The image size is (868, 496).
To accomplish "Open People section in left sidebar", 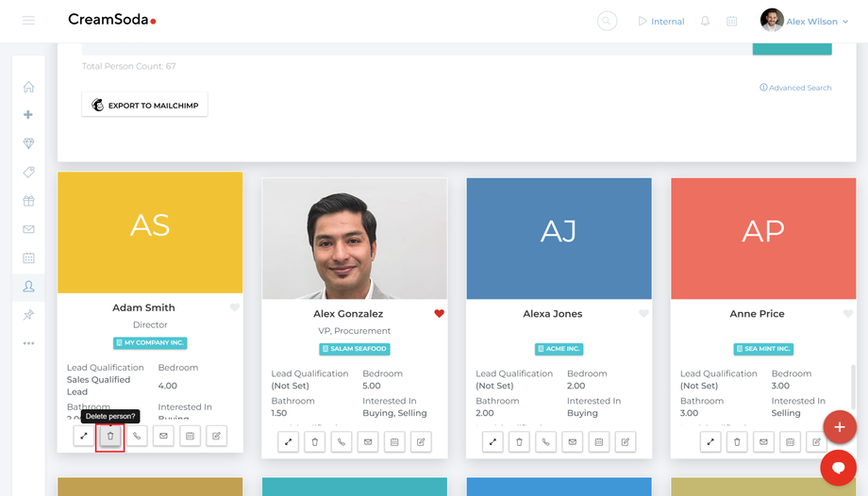I will pos(28,286).
